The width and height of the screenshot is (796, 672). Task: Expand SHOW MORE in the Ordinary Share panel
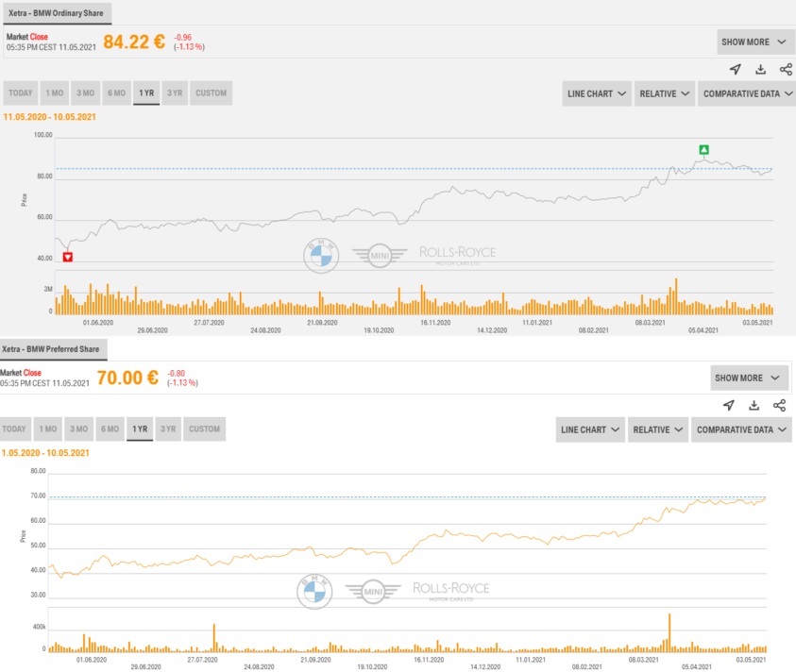coord(754,42)
